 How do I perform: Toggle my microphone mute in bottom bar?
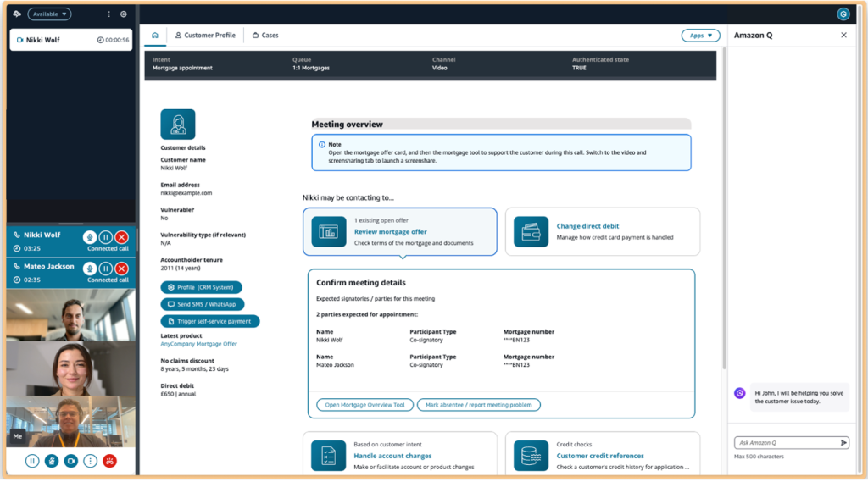click(x=52, y=461)
